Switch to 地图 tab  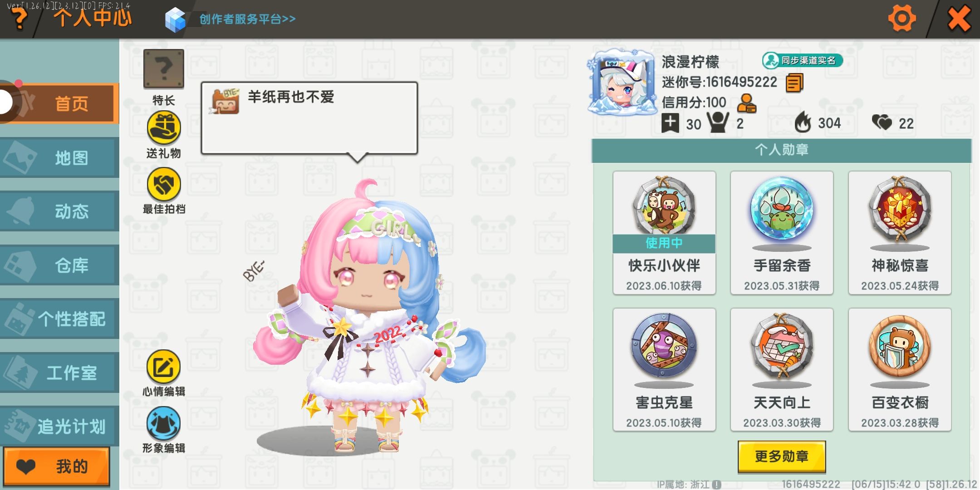[59, 158]
